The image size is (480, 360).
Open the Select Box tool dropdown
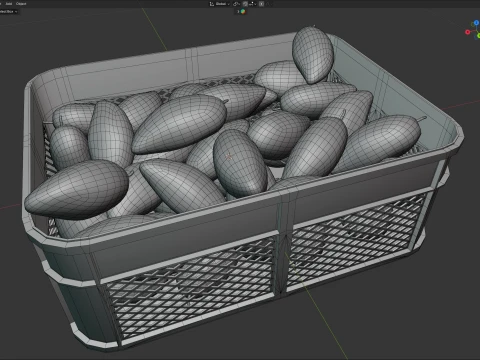coord(9,12)
